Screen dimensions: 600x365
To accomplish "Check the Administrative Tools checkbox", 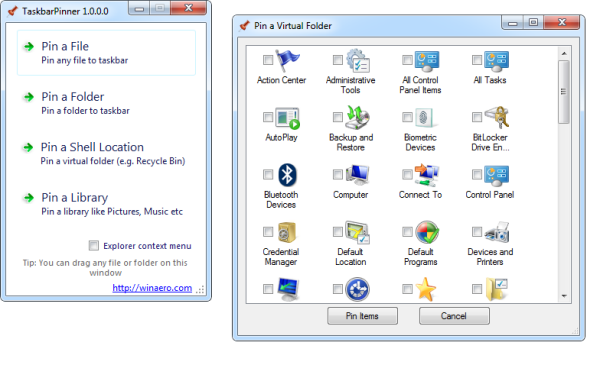I will [338, 60].
